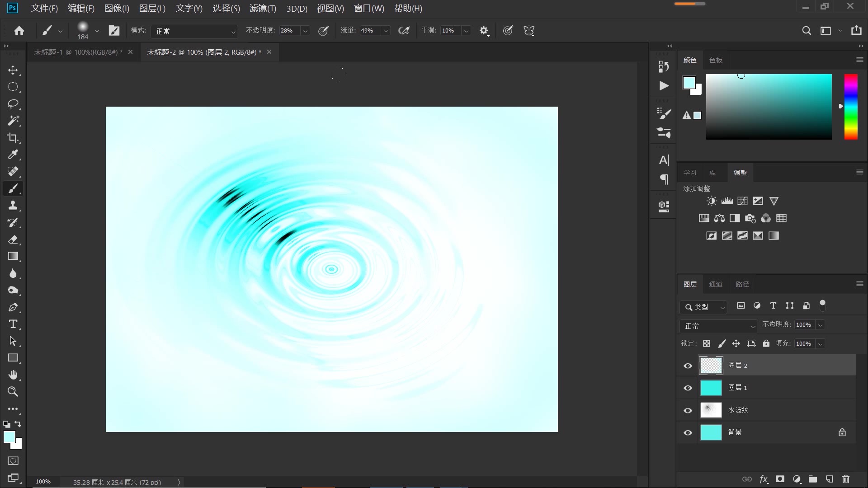Select the Clone Stamp tool
Image resolution: width=868 pixels, height=488 pixels.
click(x=13, y=206)
